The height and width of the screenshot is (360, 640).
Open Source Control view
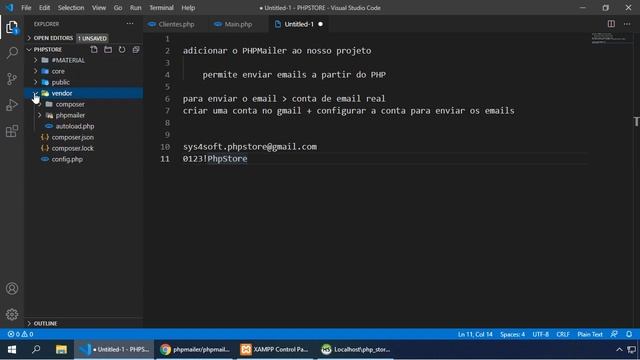[x=12, y=79]
